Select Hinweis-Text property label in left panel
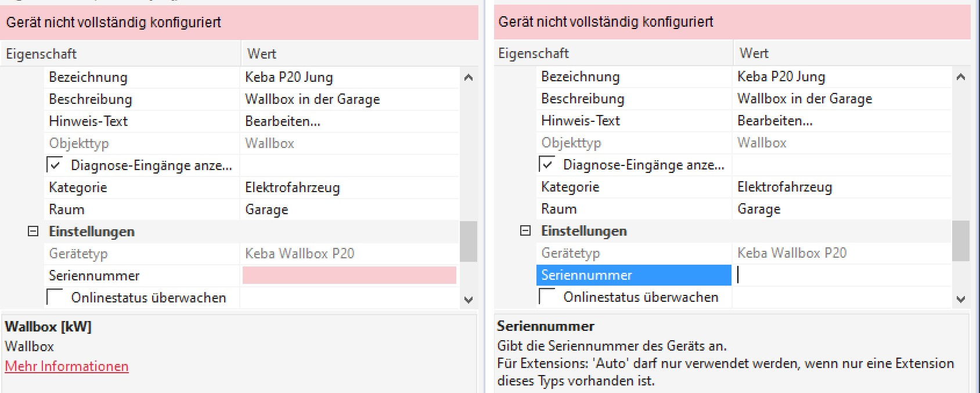 click(x=88, y=121)
